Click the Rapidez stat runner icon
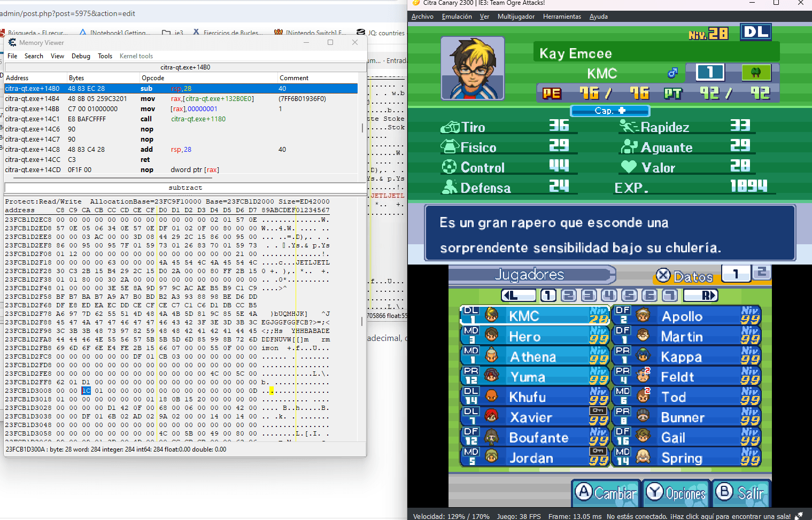 (x=629, y=126)
